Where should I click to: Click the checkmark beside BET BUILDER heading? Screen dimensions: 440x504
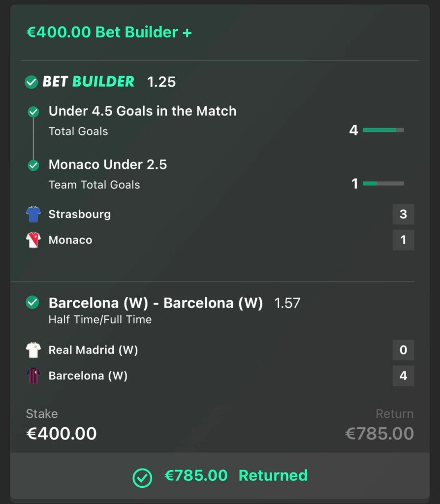pyautogui.click(x=31, y=83)
